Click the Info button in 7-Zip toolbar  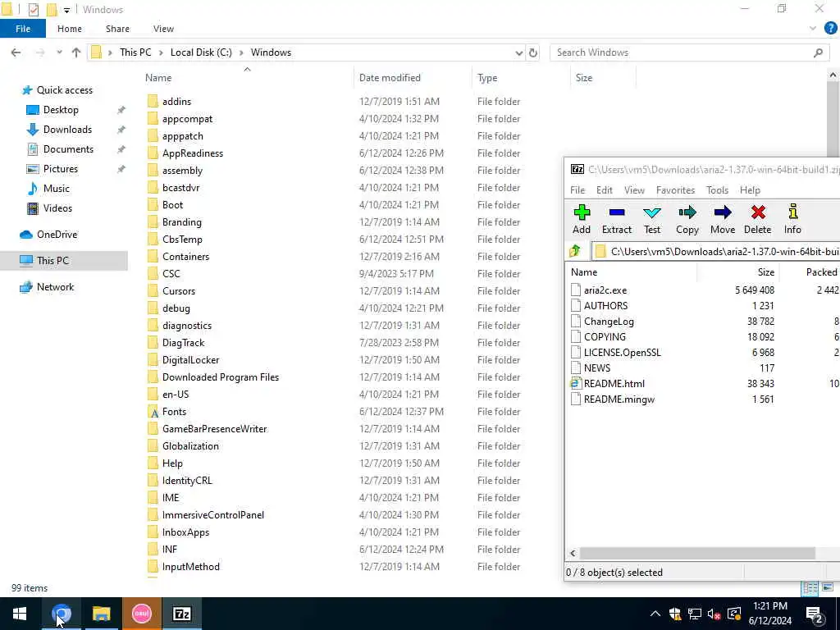(792, 220)
